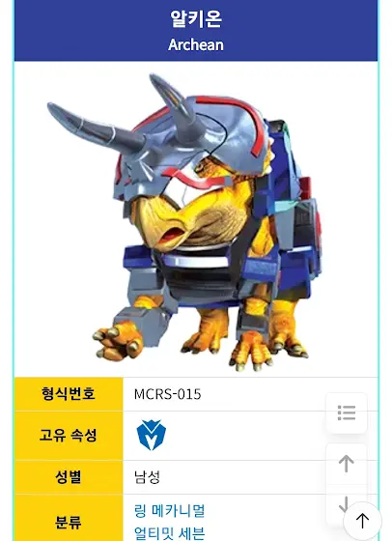The width and height of the screenshot is (392, 541).
Task: Click the gray up arrow navigation icon
Action: point(347,464)
